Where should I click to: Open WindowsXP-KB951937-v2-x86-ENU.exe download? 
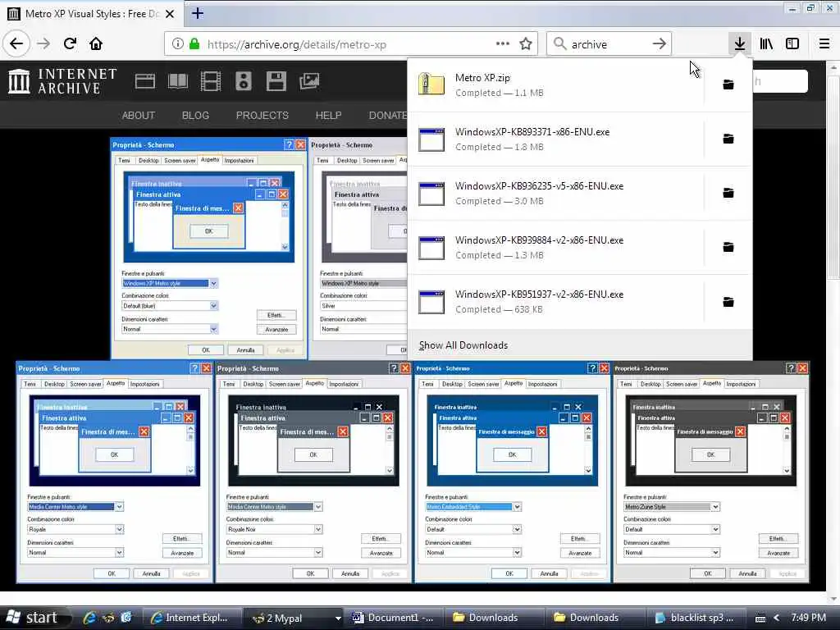555,302
